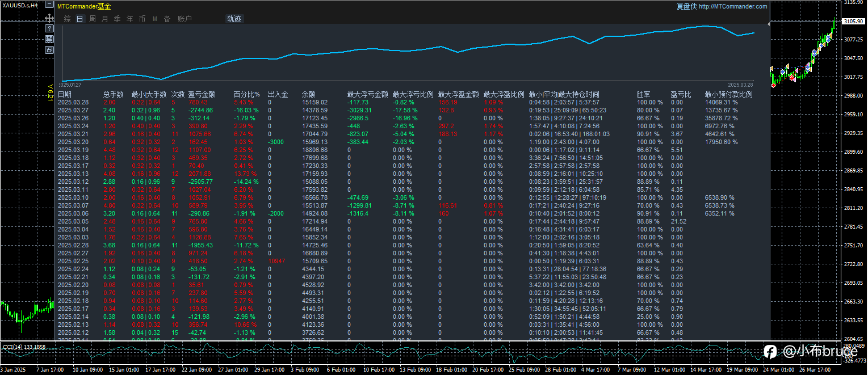The image size is (868, 375).
Task: Select the 2025.03.13 date row
Action: (73, 174)
